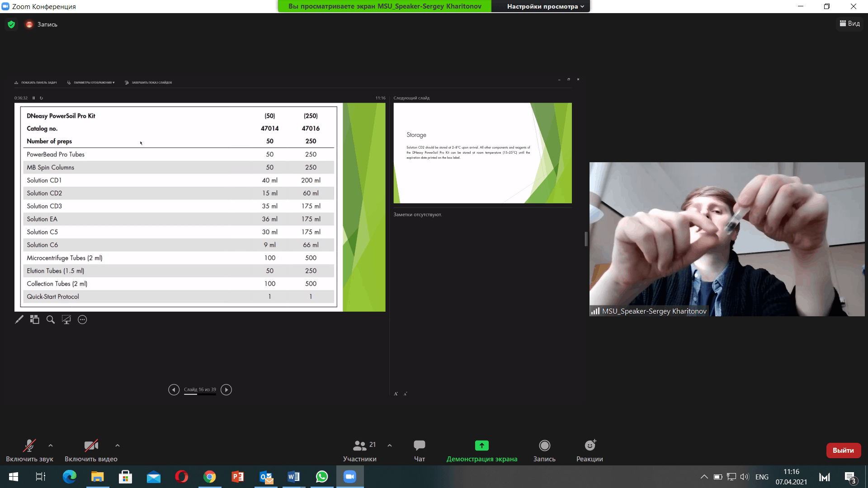868x488 pixels.
Task: Expand the arrow next to Participants
Action: pos(390,446)
